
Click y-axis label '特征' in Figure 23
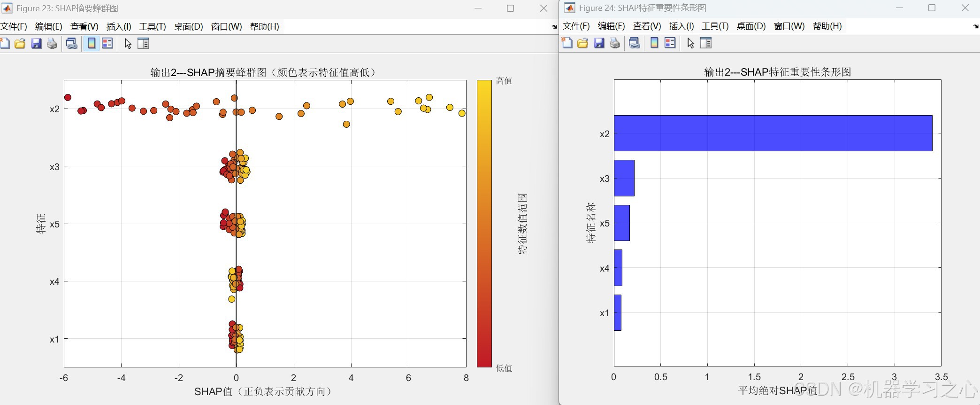click(41, 224)
